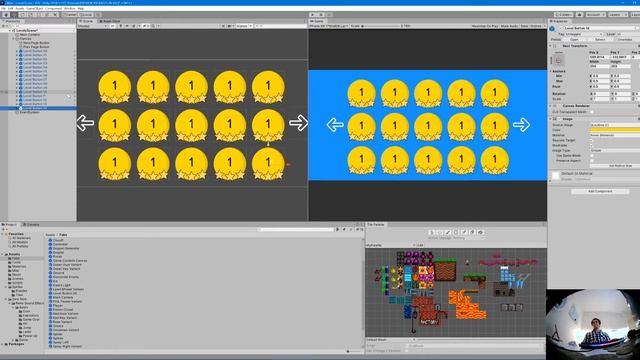
Task: Select the Hand tool in the toolbar
Action: click(x=6, y=15)
